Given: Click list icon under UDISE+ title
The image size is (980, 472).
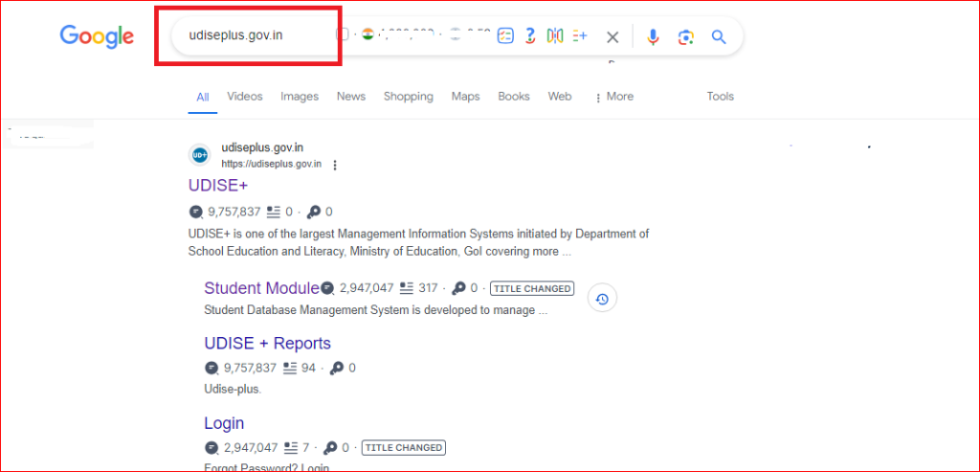Looking at the screenshot, I should tap(274, 212).
